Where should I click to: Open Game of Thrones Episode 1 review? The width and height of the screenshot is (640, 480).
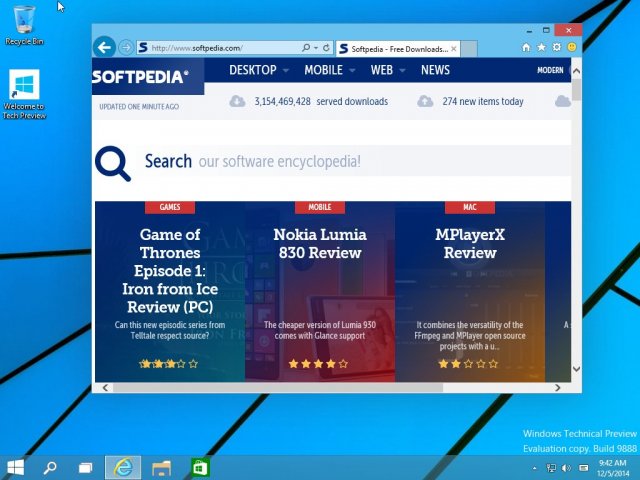click(x=170, y=271)
